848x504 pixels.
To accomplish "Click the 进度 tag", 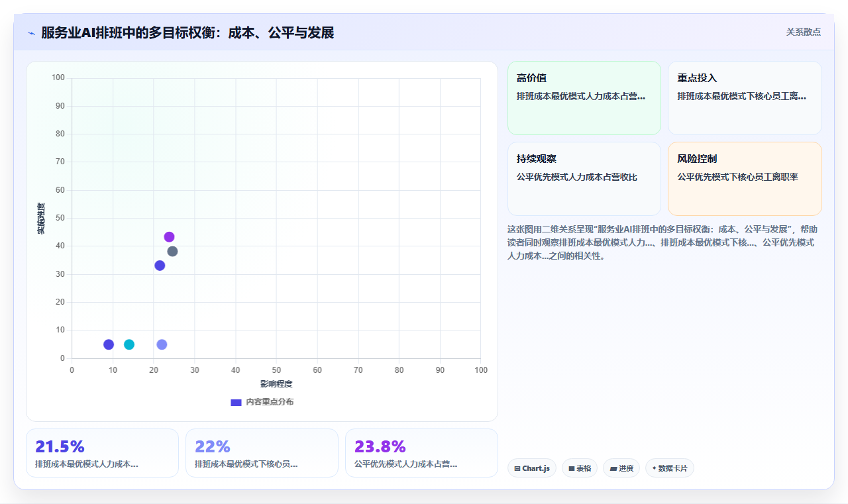I will 621,468.
